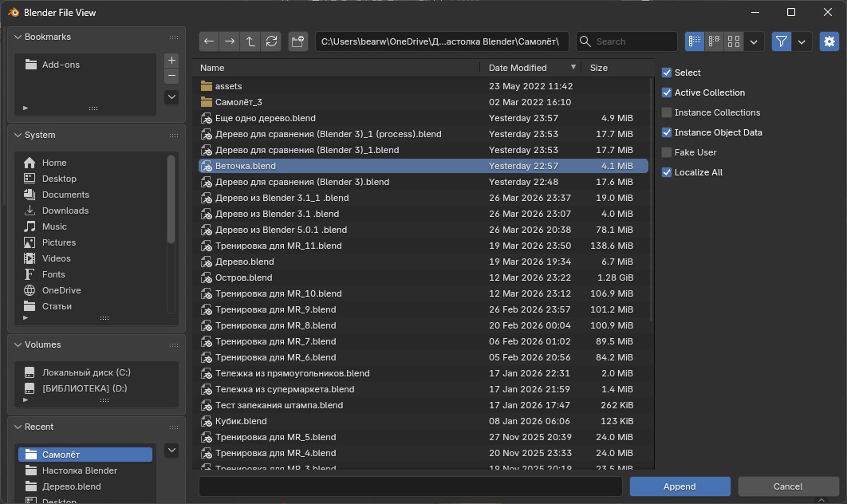This screenshot has width=847, height=504.
Task: Add a bookmark with the plus button
Action: (171, 61)
